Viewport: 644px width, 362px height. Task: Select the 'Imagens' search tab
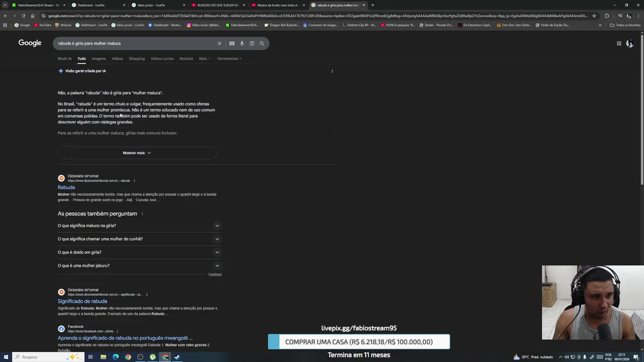tap(99, 58)
